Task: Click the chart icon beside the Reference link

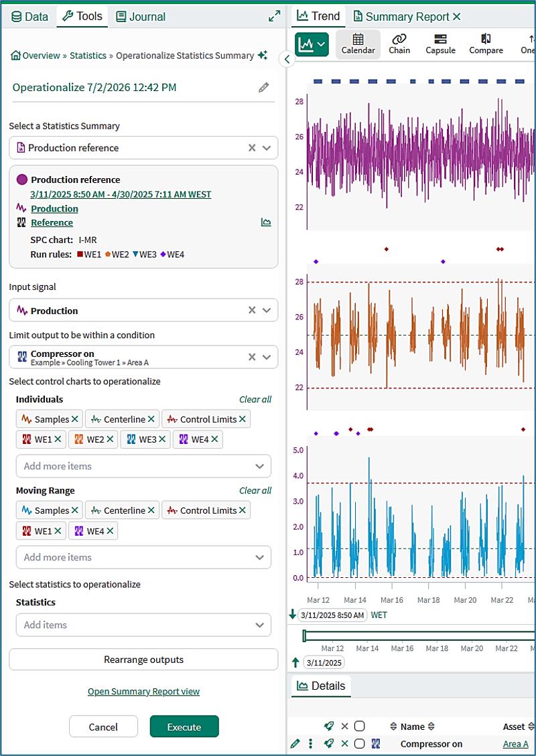Action: click(266, 222)
